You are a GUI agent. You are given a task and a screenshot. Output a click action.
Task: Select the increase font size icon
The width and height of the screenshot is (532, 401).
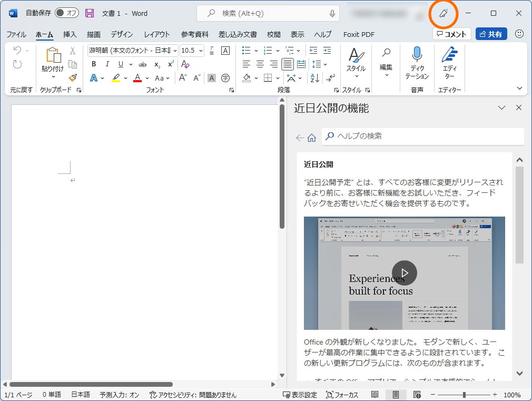pyautogui.click(x=182, y=77)
